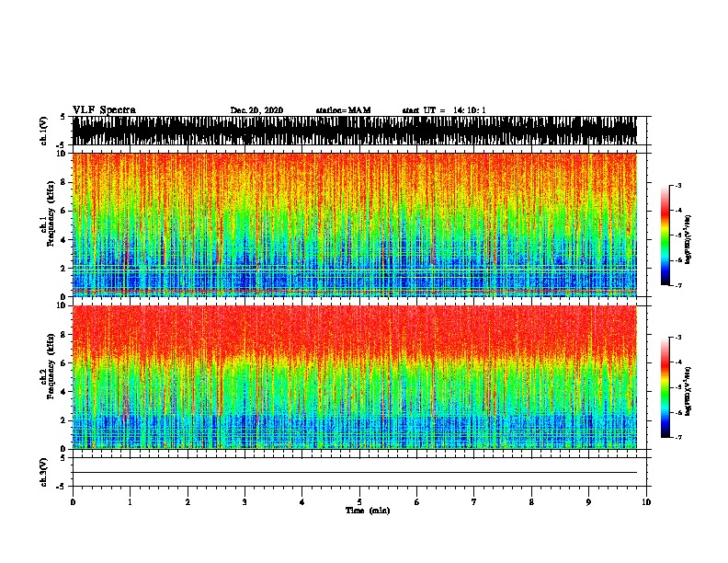Select the date text "Dec. 20, 2020"
728x563 pixels.
point(256,110)
